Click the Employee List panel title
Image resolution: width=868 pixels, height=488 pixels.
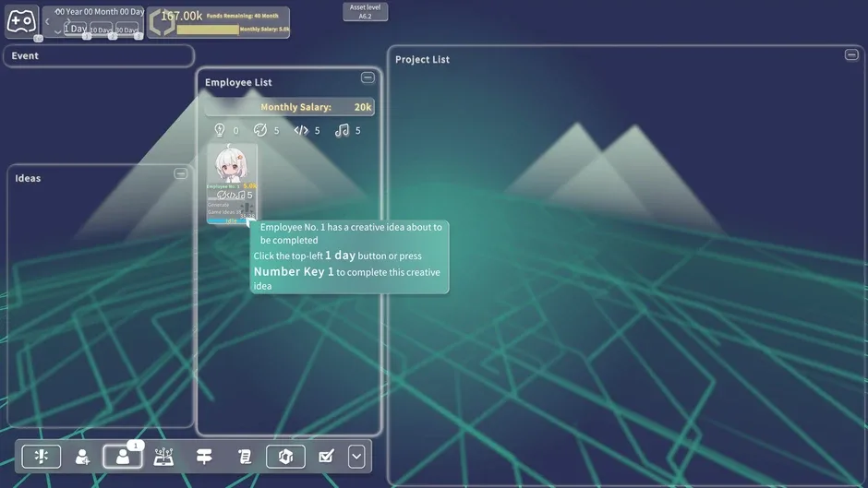point(238,82)
